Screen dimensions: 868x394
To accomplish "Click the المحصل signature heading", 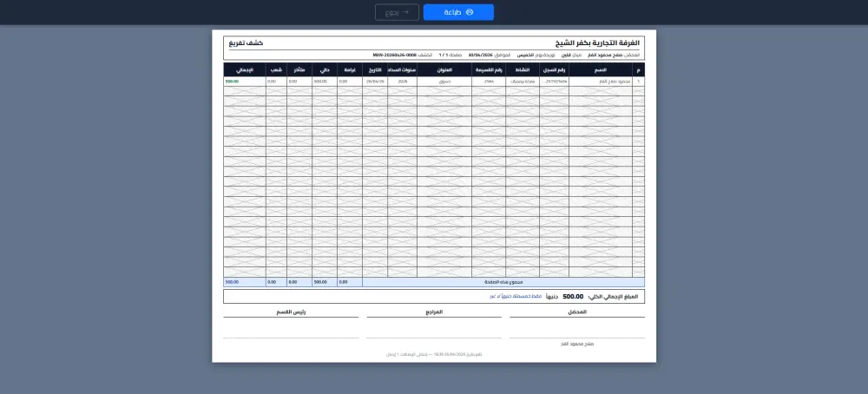I will click(x=577, y=312).
